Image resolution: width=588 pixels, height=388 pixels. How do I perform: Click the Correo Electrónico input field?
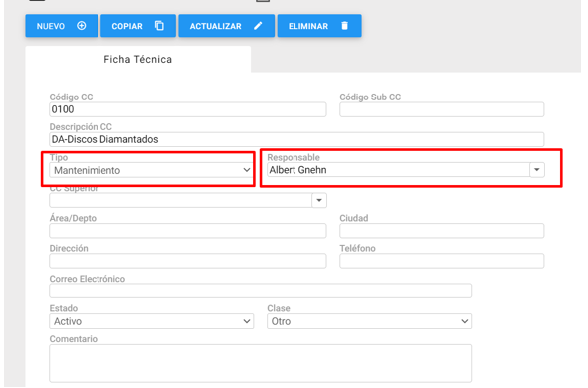click(260, 291)
